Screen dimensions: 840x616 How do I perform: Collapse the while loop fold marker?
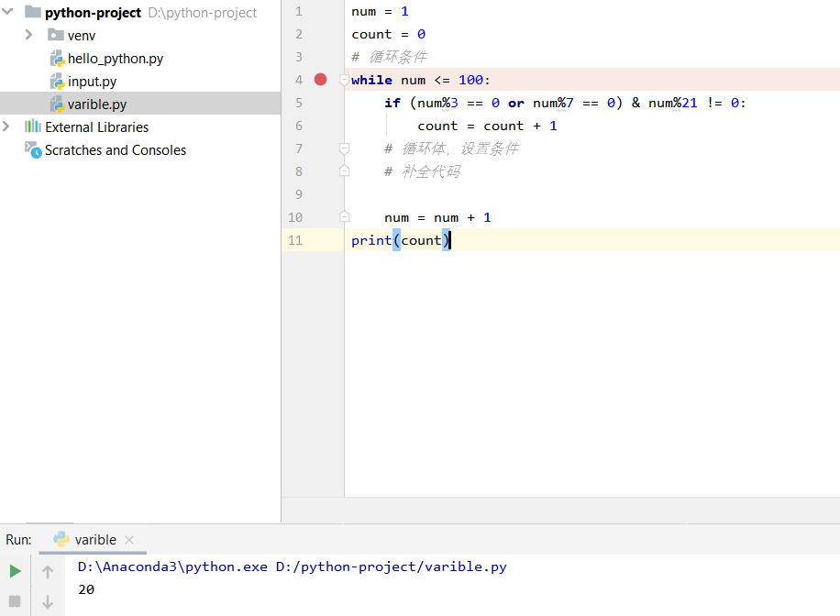click(x=345, y=81)
